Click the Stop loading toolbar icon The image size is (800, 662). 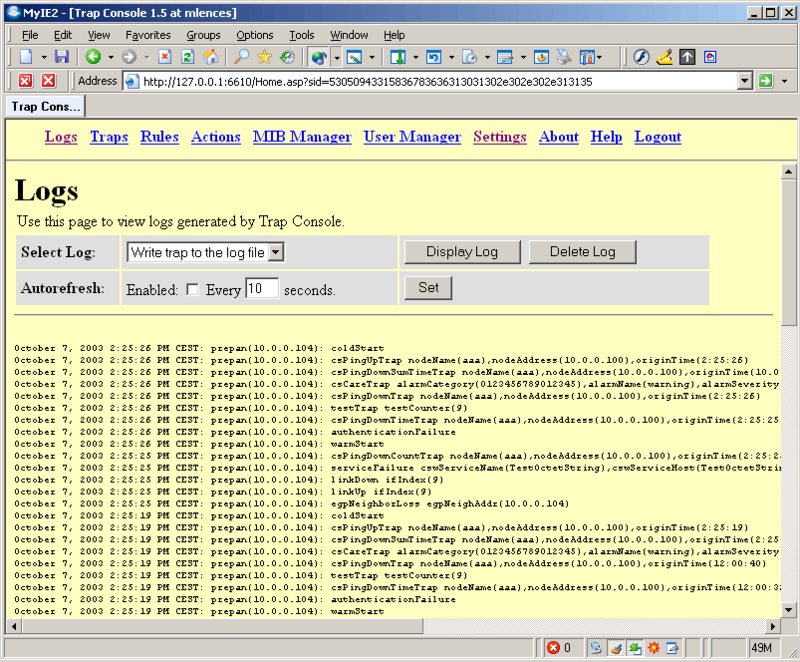tap(164, 57)
